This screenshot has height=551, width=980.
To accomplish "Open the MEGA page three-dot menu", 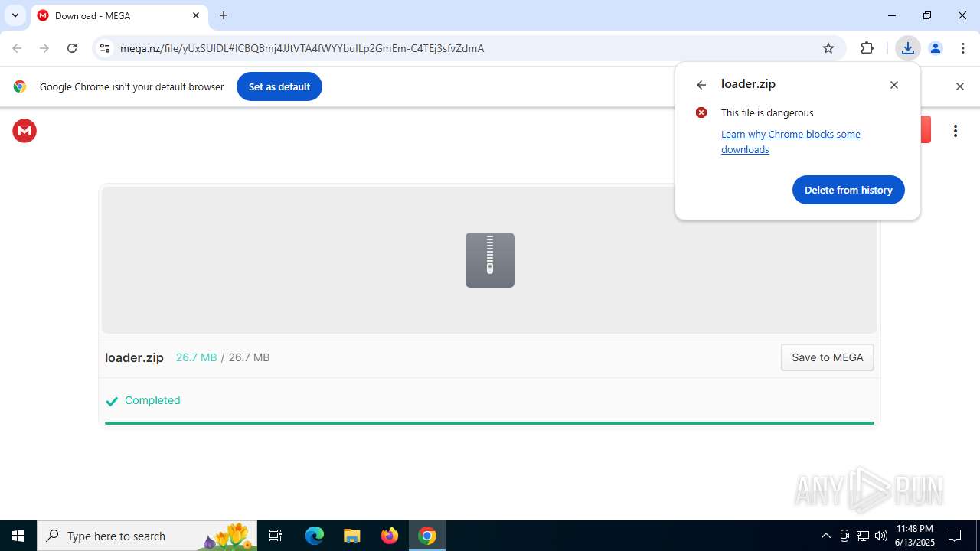I will coord(955,131).
